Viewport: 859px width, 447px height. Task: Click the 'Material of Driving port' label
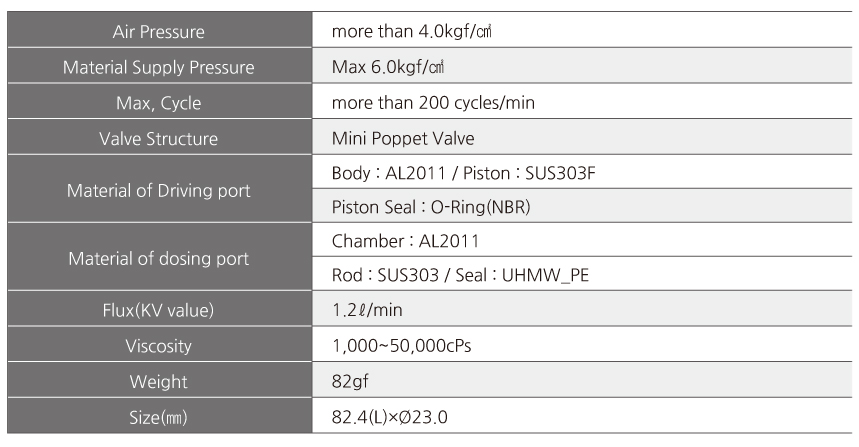coord(158,191)
